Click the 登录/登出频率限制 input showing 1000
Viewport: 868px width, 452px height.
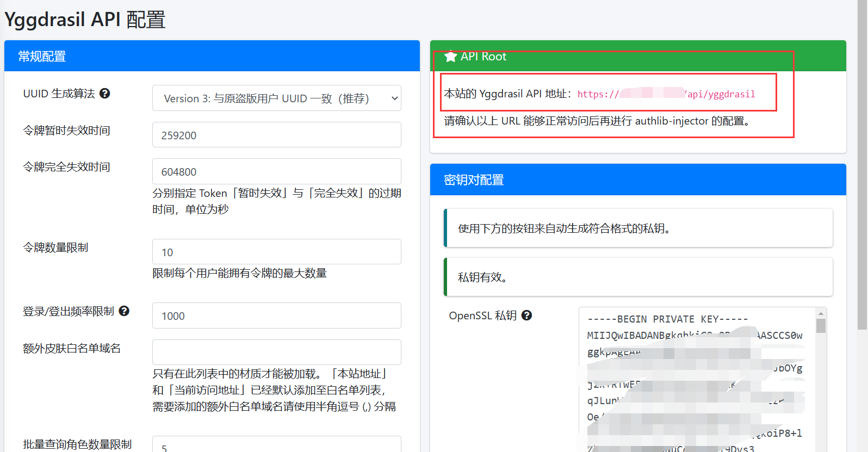276,315
